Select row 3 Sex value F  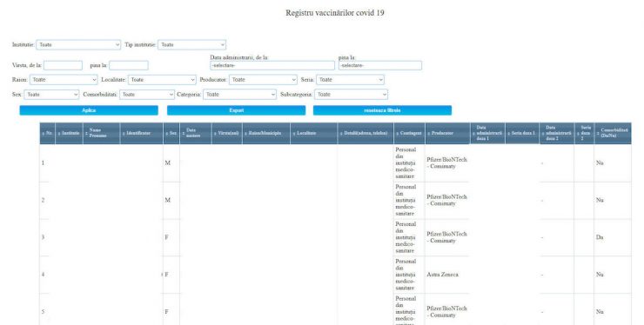(166, 237)
